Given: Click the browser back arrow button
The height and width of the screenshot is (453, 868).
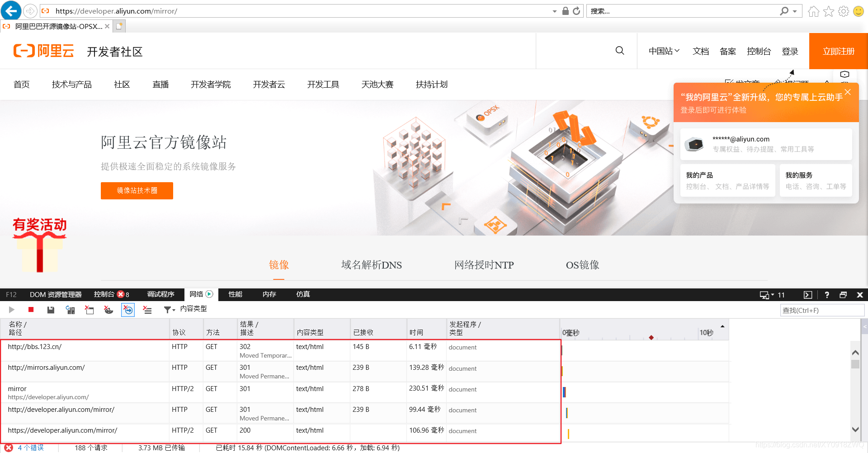Looking at the screenshot, I should pyautogui.click(x=11, y=10).
